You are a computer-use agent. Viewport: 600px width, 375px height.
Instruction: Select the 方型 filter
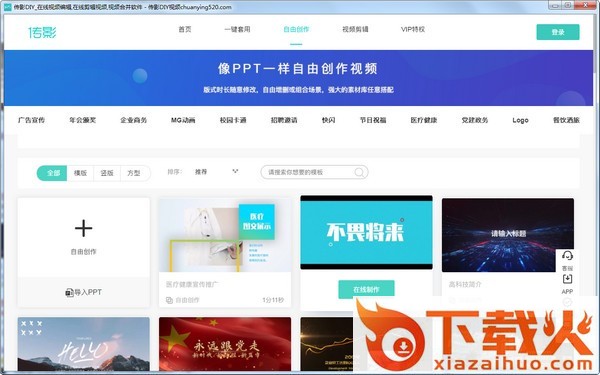coord(134,173)
